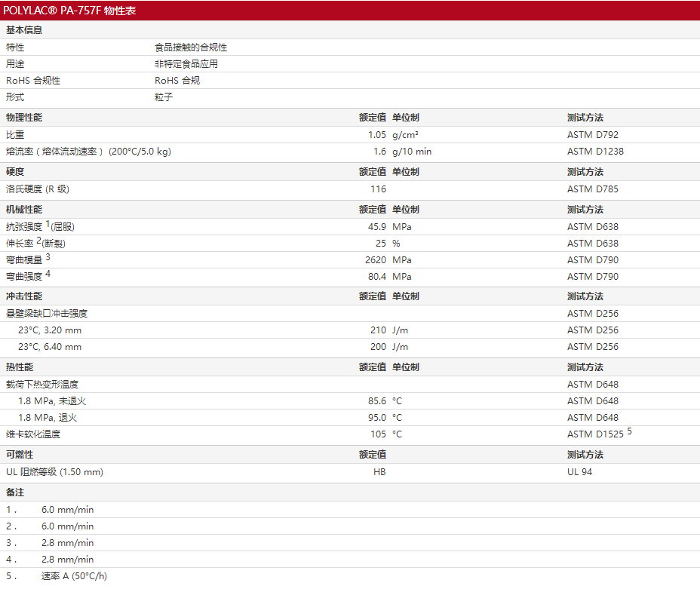
Task: Click the 23°C, 3.20 mm row
Action: coord(50,330)
